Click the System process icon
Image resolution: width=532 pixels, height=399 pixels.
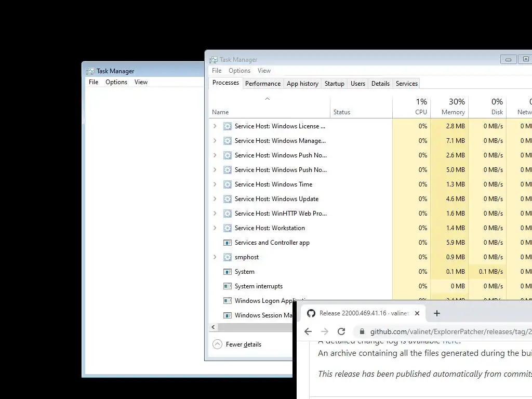click(228, 272)
